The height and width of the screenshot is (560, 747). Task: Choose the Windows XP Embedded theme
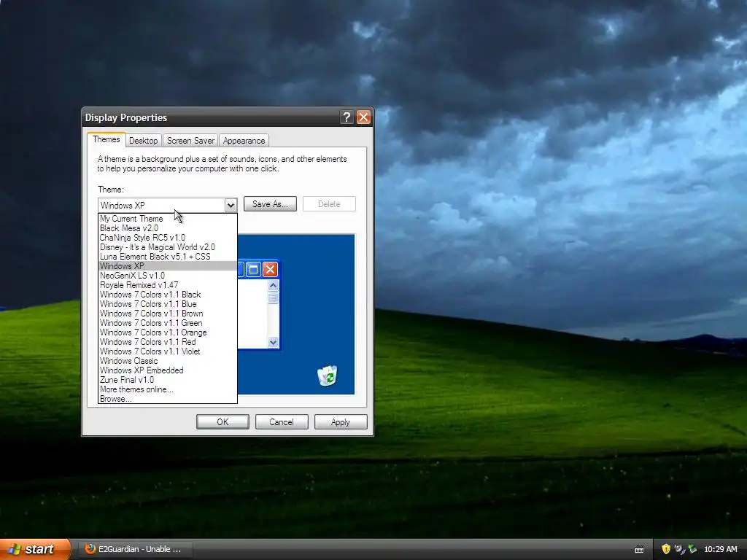[x=167, y=370]
